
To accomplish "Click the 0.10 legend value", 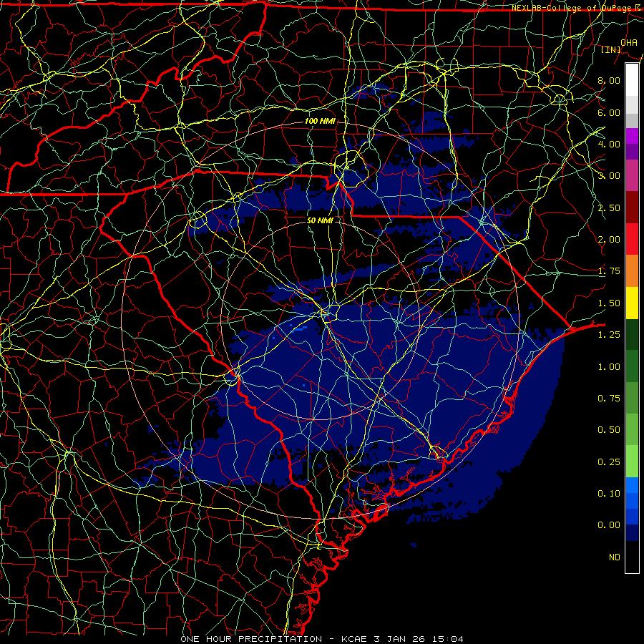I will [x=609, y=494].
